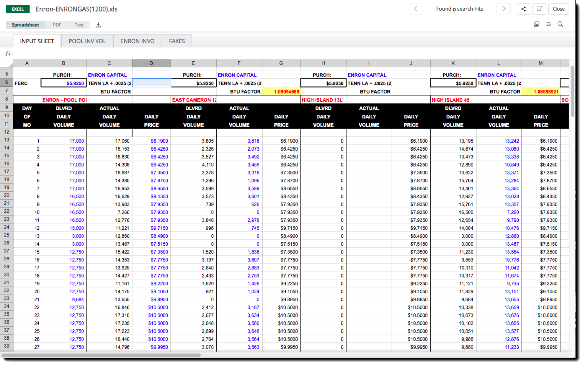Click the share document icon

523,9
